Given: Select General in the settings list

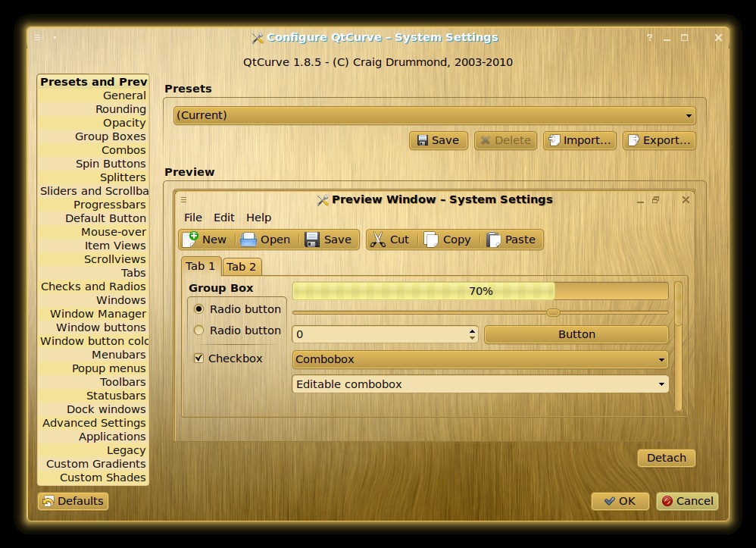Looking at the screenshot, I should [92, 96].
